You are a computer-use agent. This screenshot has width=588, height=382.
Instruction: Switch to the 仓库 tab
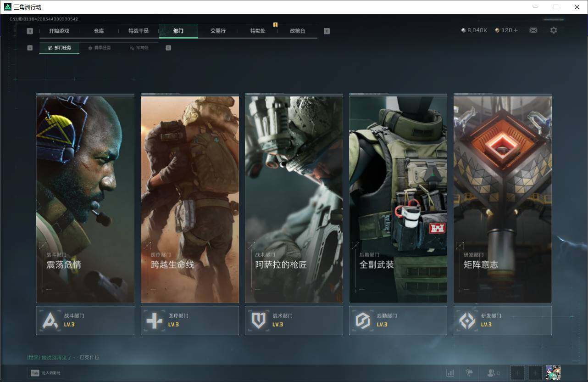tap(99, 31)
